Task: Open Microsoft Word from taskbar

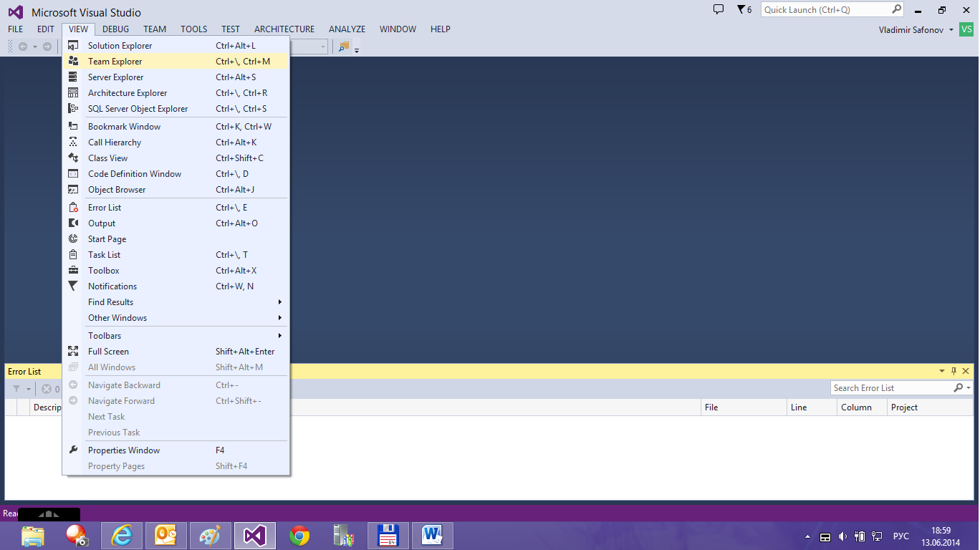Action: coord(432,536)
